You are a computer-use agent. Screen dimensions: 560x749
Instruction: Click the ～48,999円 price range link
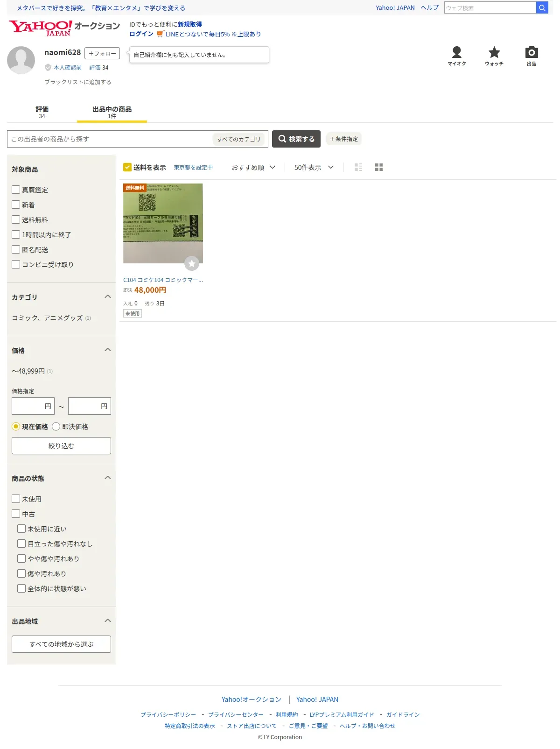tap(28, 371)
